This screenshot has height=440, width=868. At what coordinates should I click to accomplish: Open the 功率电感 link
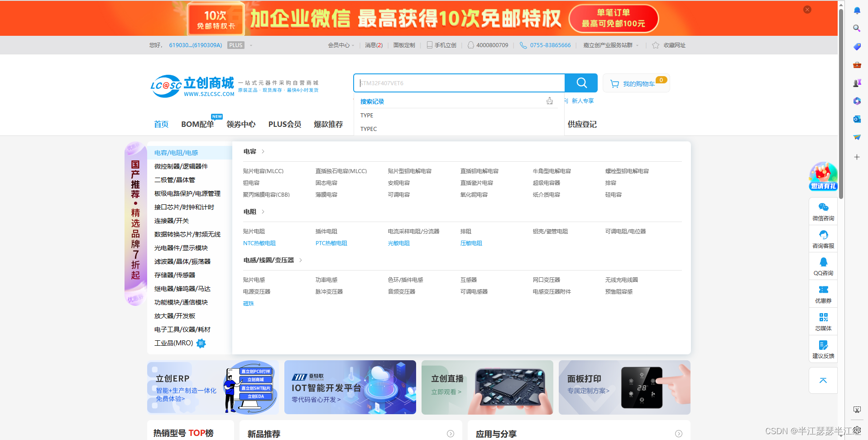coord(326,280)
